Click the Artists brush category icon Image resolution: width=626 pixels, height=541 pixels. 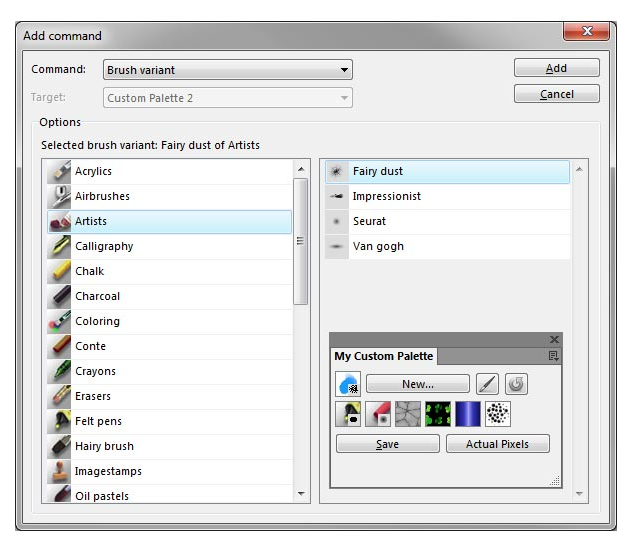(60, 222)
